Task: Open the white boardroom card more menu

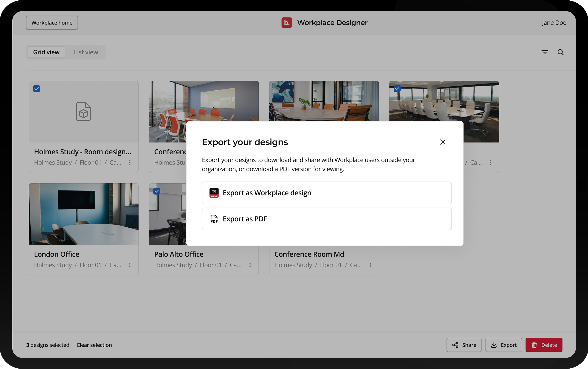Action: point(491,163)
